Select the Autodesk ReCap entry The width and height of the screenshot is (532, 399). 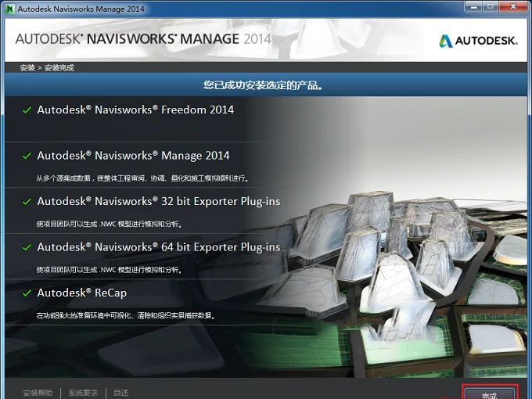point(82,293)
